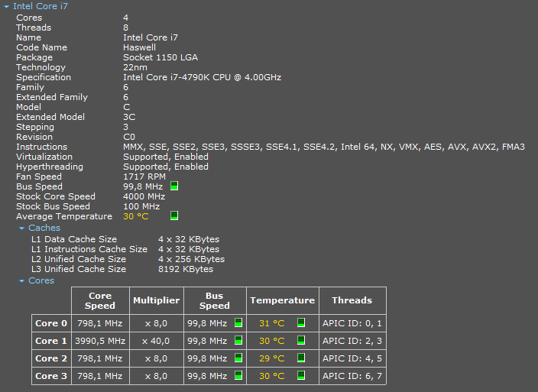
Task: Click the green graph icon beside Bus Speed 99,8 MHz
Action: [x=174, y=186]
